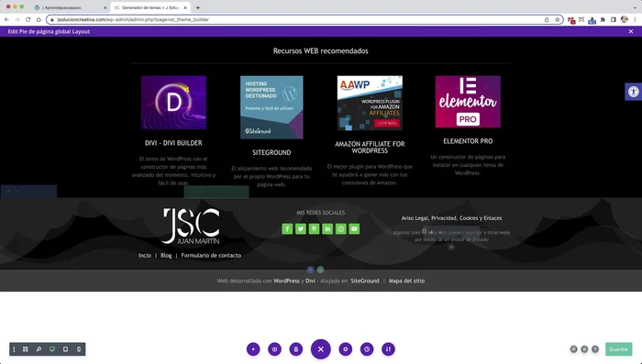
Task: Add new section with blue plus circle
Action: (310, 270)
